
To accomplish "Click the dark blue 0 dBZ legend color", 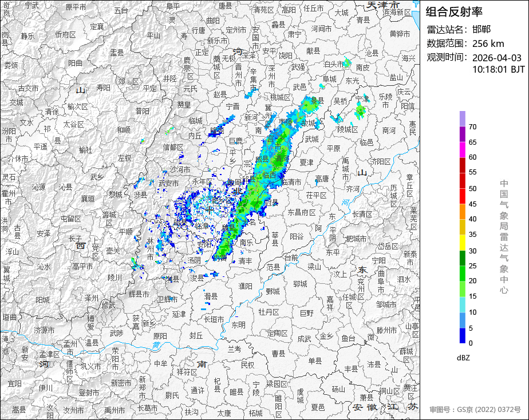I will pos(463,336).
